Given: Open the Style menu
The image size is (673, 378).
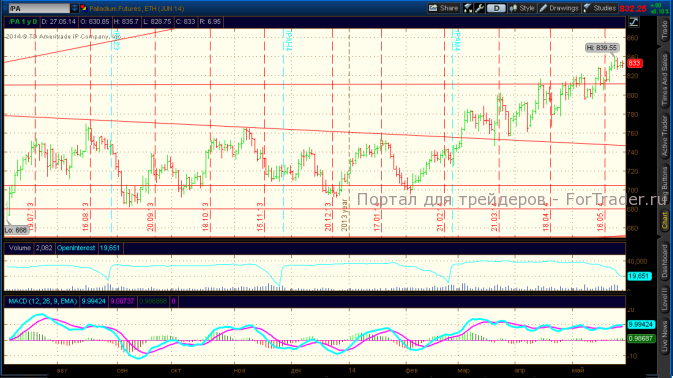Looking at the screenshot, I should [521, 8].
